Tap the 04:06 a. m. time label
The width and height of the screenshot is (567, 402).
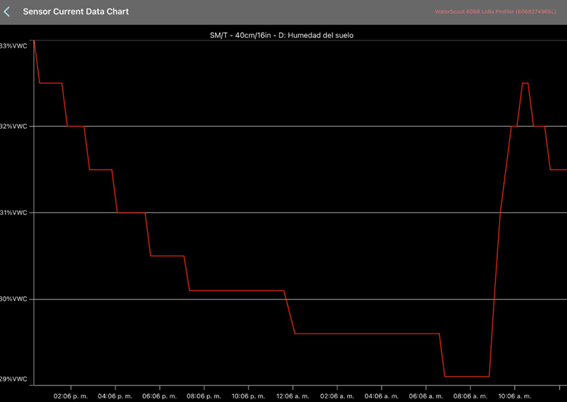[381, 396]
